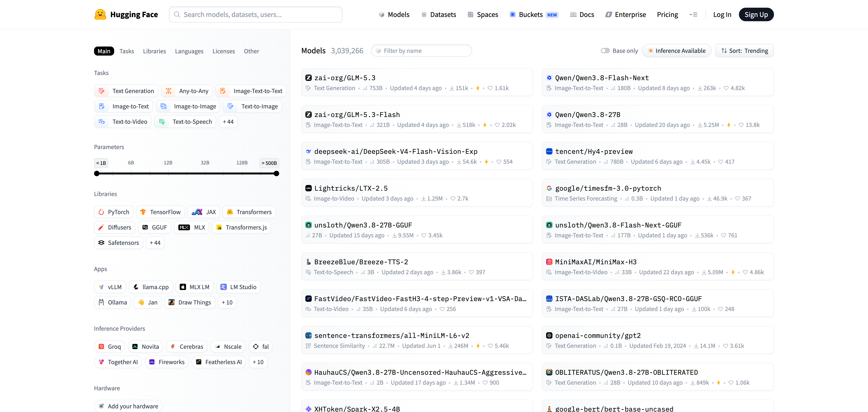Open the Sort: Trending dropdown

click(744, 51)
